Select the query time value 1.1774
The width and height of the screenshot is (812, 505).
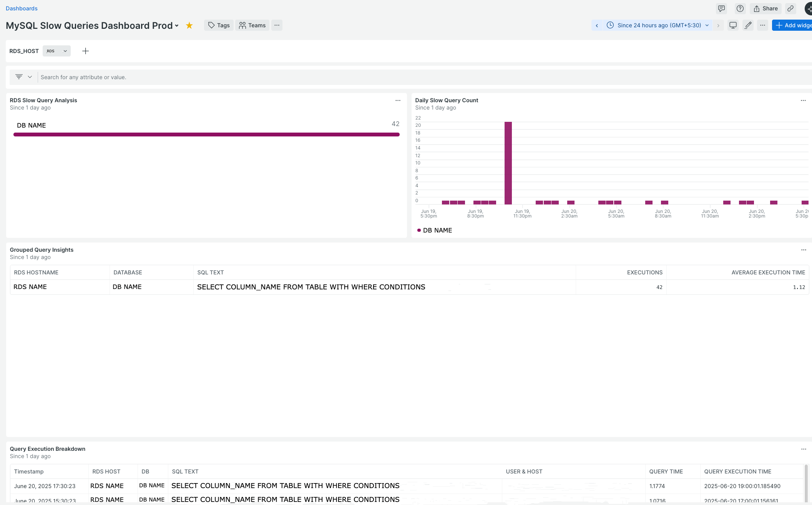tap(657, 486)
